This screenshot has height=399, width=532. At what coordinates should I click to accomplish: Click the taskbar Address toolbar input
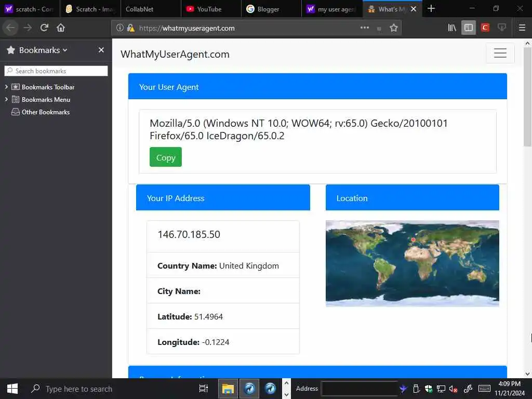(x=360, y=389)
